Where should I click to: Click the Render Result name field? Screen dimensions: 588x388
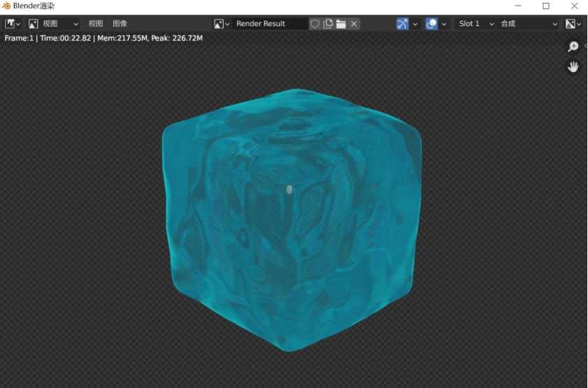(270, 24)
